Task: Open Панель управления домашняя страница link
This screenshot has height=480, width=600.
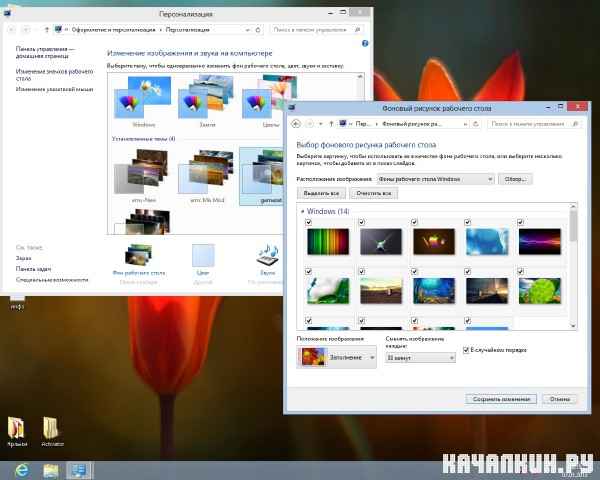Action: [45, 52]
